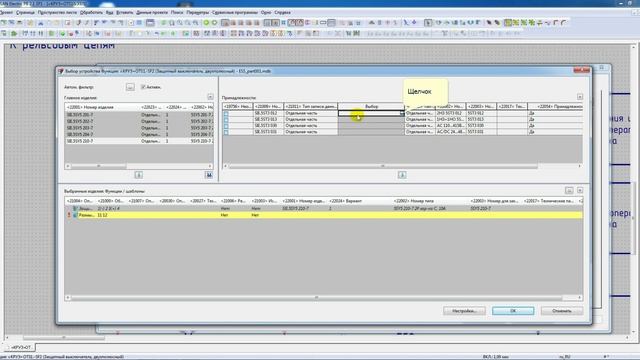Image resolution: width=640 pixels, height=360 pixels.
Task: Open the Проект menu
Action: [6, 13]
